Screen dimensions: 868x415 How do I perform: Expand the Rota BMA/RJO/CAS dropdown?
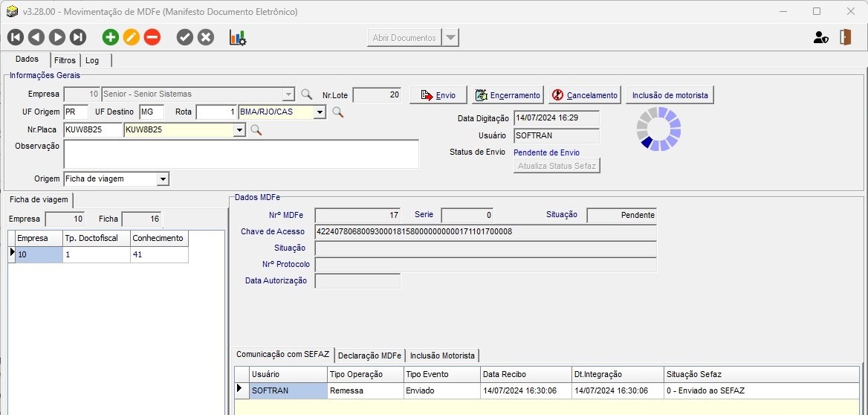pyautogui.click(x=320, y=112)
